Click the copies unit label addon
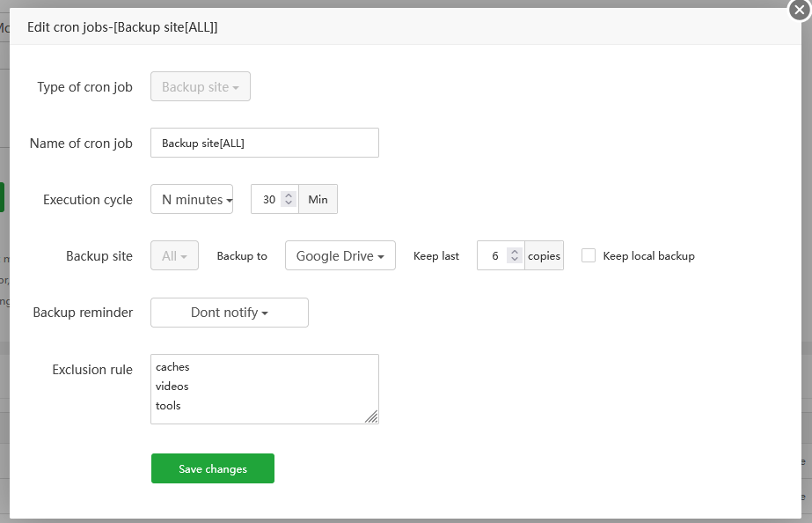Viewport: 812px width, 523px height. tap(544, 256)
